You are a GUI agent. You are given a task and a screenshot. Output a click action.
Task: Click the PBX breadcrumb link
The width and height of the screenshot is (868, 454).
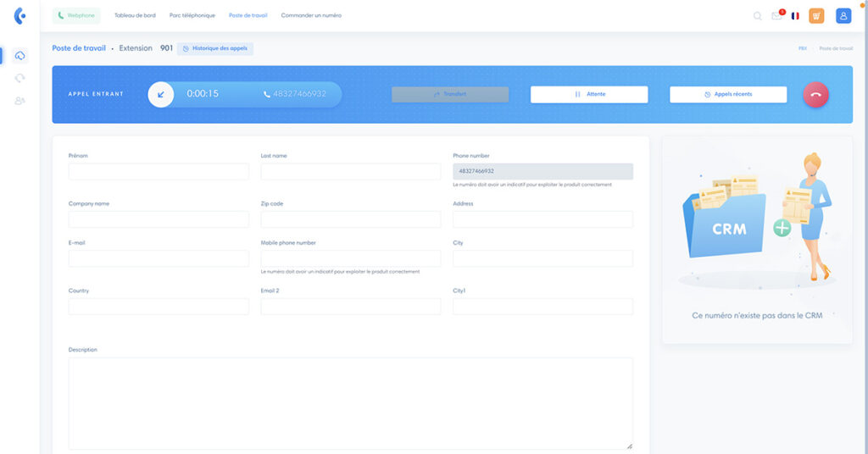(802, 49)
